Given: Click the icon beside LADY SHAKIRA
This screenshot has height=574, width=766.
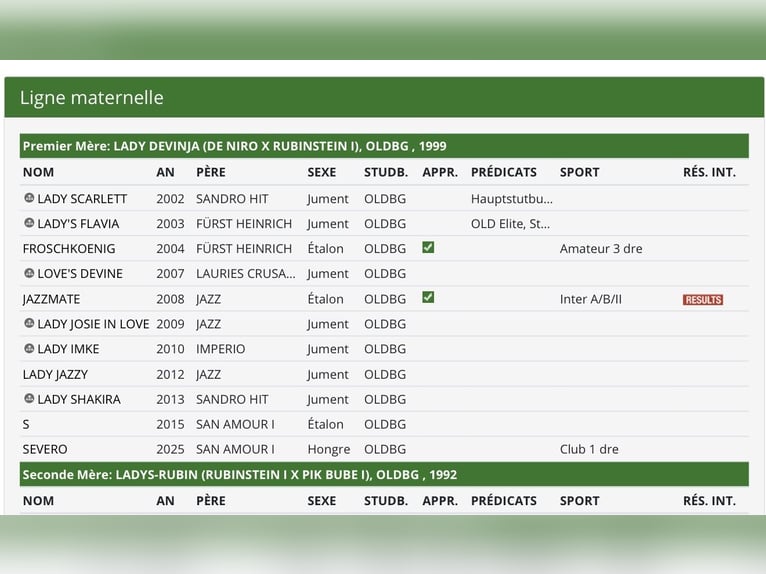Looking at the screenshot, I should 29,398.
